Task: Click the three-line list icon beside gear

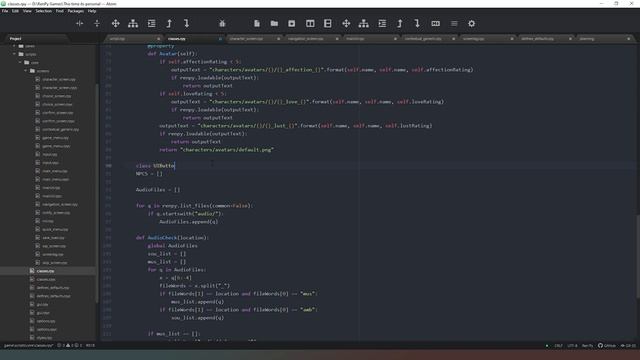Action: point(454,23)
